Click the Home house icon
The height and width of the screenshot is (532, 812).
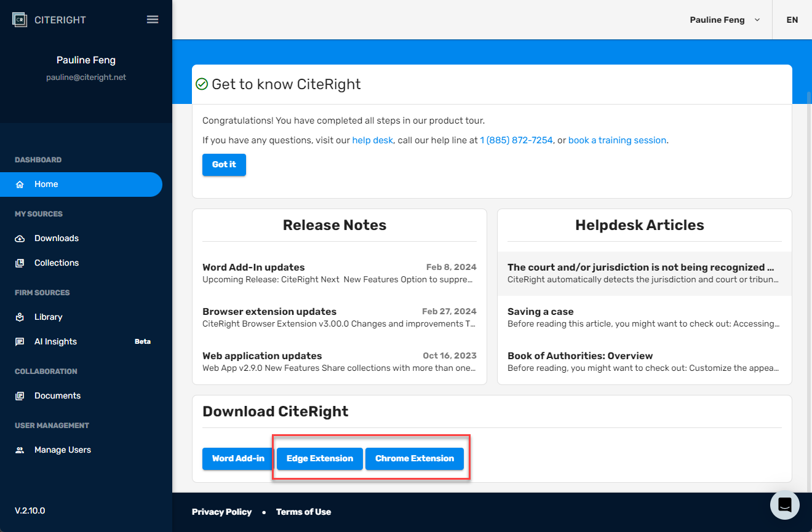20,185
